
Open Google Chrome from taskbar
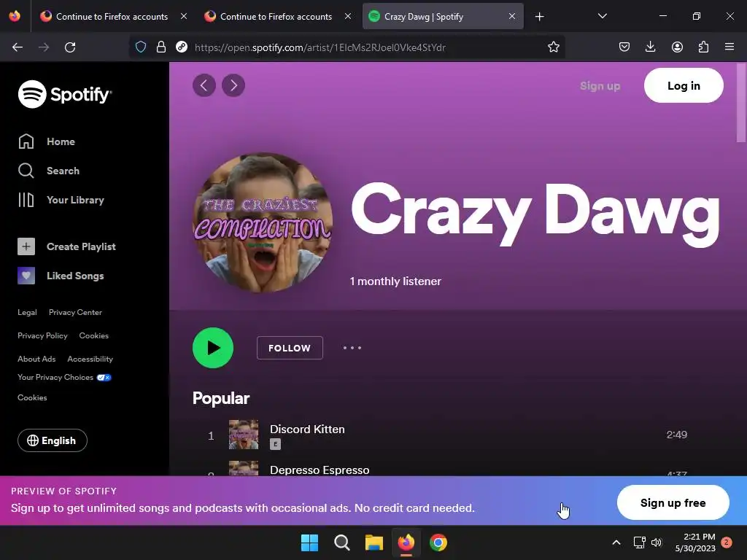(x=438, y=542)
